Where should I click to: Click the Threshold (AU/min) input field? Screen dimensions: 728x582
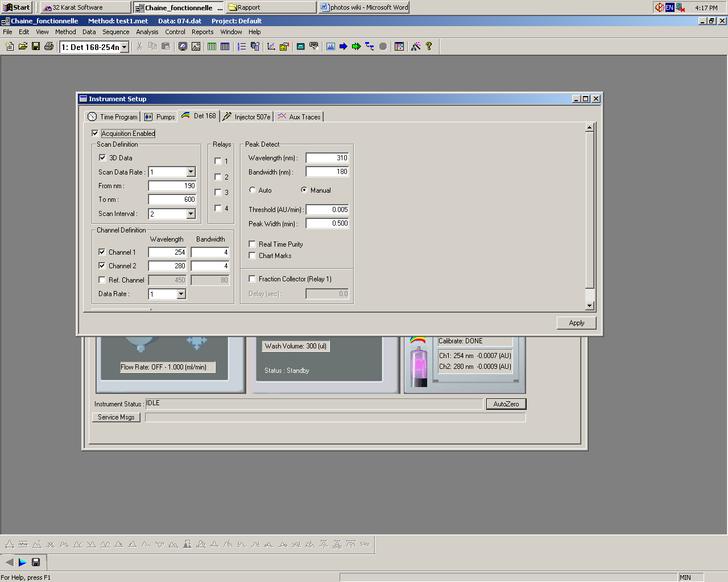click(x=327, y=209)
